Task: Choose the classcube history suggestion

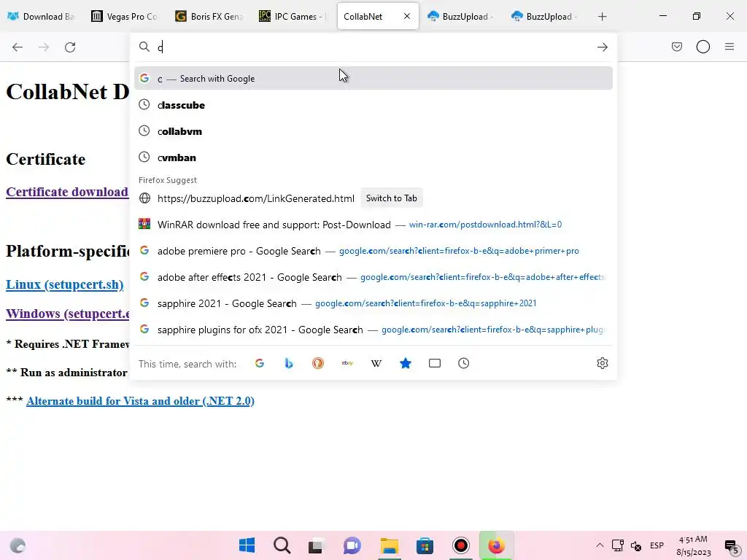Action: click(373, 105)
